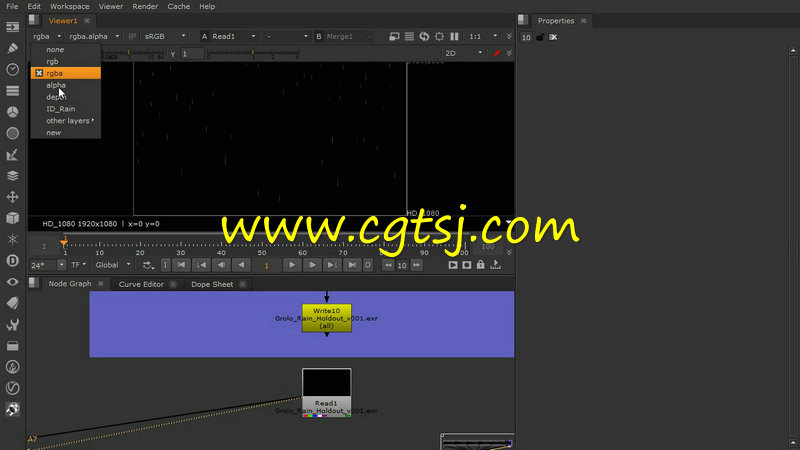
Task: Open the Global frame range dropdown
Action: [x=113, y=265]
